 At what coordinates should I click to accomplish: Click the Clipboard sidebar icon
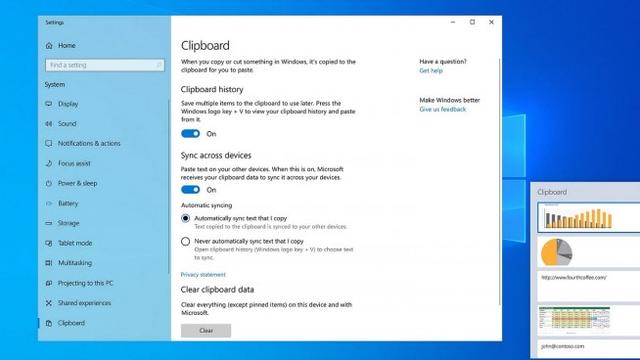pyautogui.click(x=49, y=323)
